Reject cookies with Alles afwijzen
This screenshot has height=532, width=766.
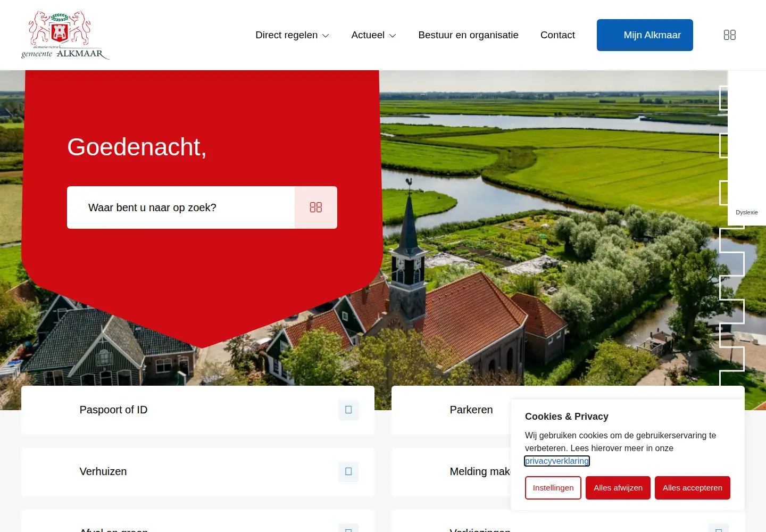[618, 488]
